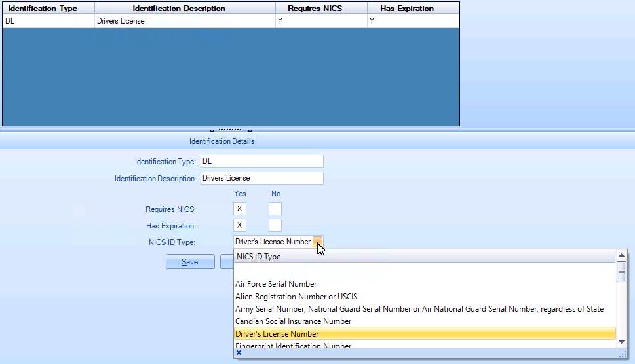
Task: Click the dropdown list scrollbar thumb
Action: click(x=621, y=272)
